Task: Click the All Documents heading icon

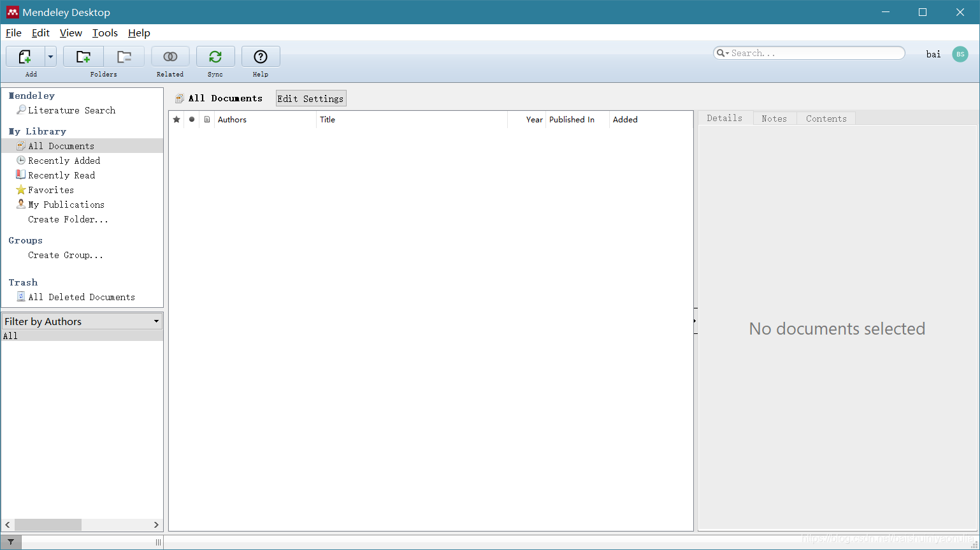Action: (x=180, y=98)
